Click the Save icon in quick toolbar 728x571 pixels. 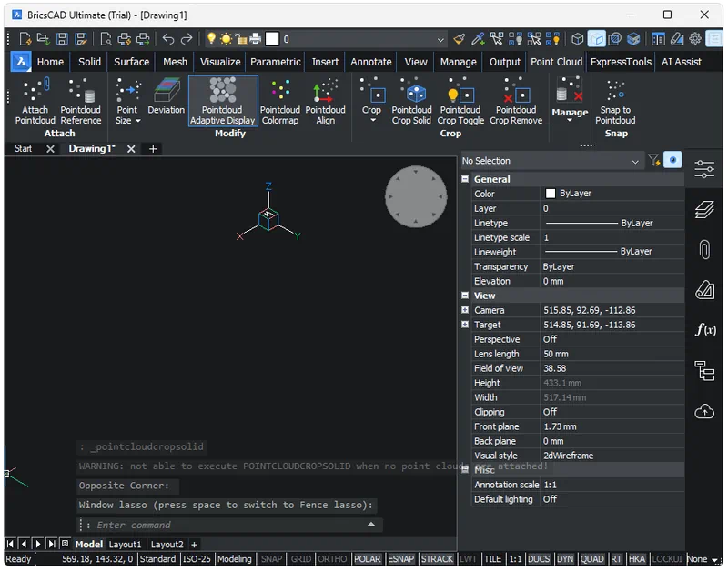[x=62, y=39]
